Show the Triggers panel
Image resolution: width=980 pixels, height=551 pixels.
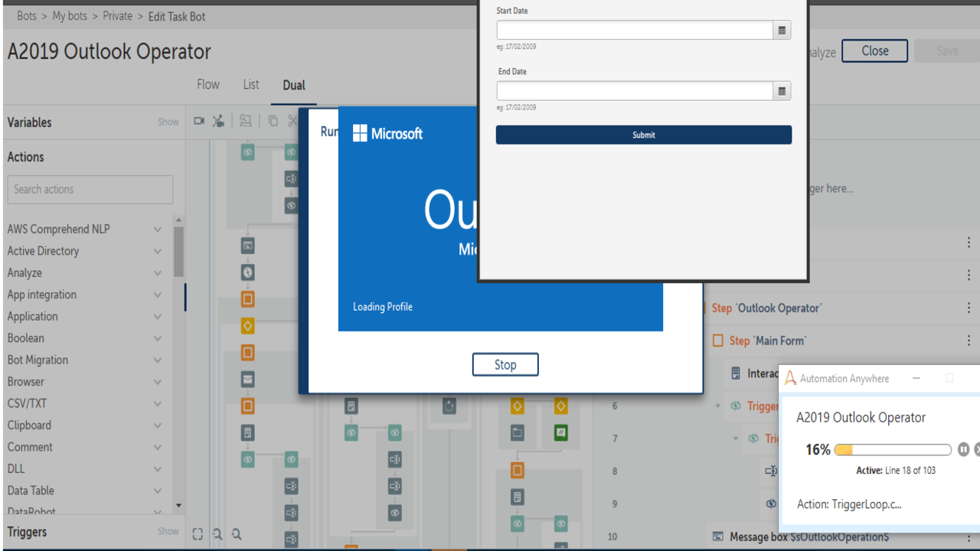pyautogui.click(x=168, y=531)
